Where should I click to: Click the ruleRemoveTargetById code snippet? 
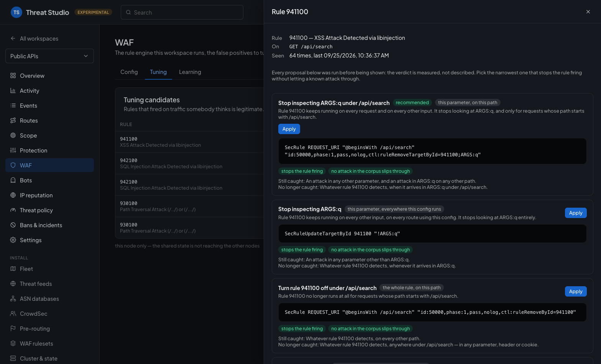click(x=432, y=151)
